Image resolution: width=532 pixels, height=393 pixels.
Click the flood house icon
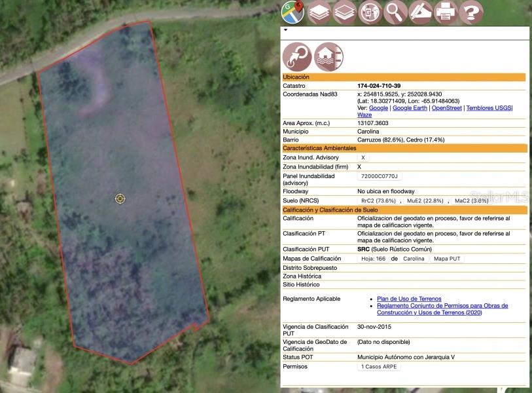(x=328, y=56)
